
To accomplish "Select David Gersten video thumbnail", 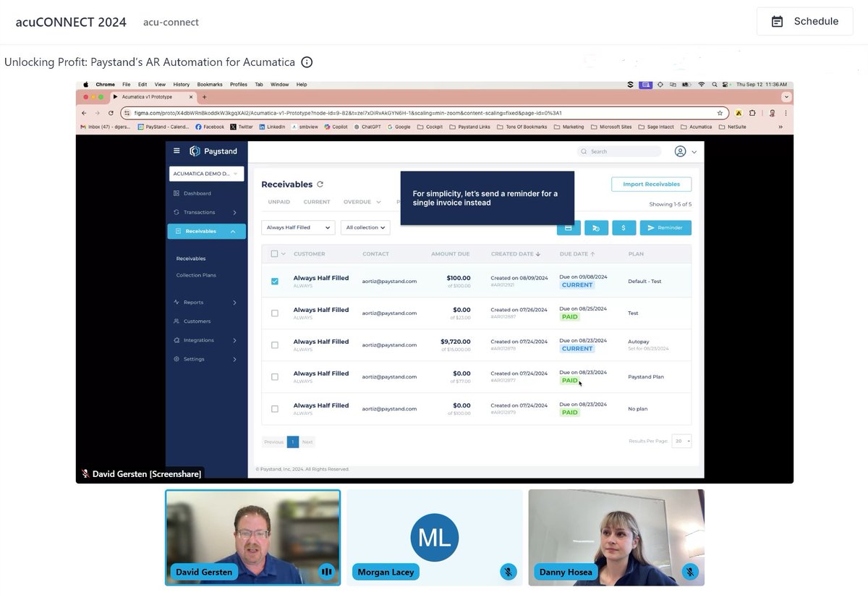I will 252,537.
